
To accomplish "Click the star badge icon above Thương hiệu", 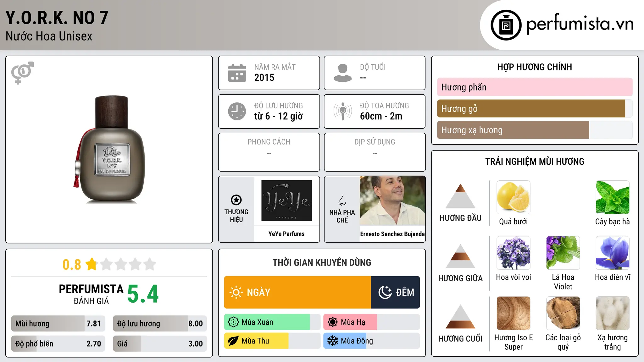I will 236,200.
